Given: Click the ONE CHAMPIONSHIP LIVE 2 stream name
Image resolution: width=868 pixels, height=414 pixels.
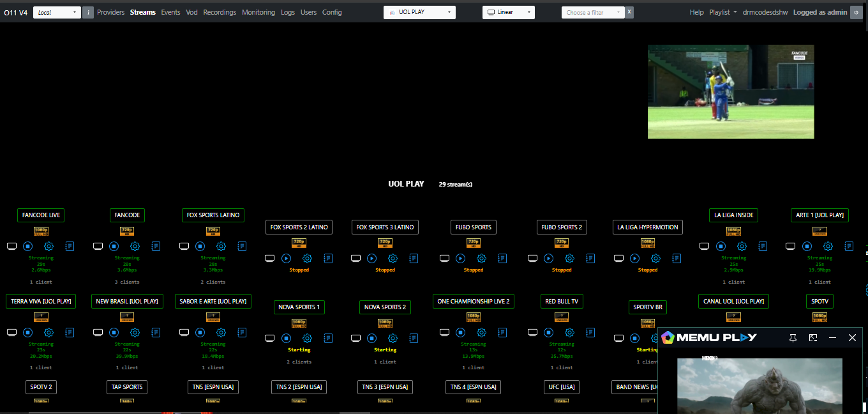Looking at the screenshot, I should click(474, 302).
